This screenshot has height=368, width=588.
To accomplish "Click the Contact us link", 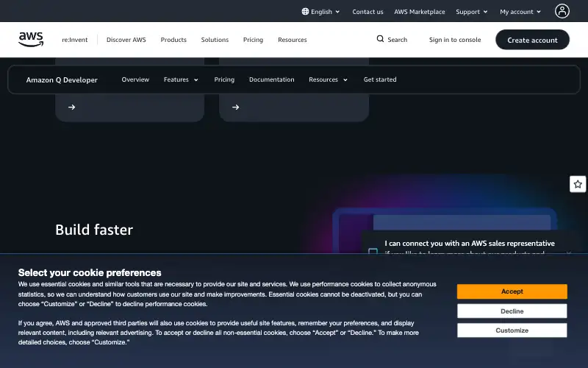I will pos(367,12).
